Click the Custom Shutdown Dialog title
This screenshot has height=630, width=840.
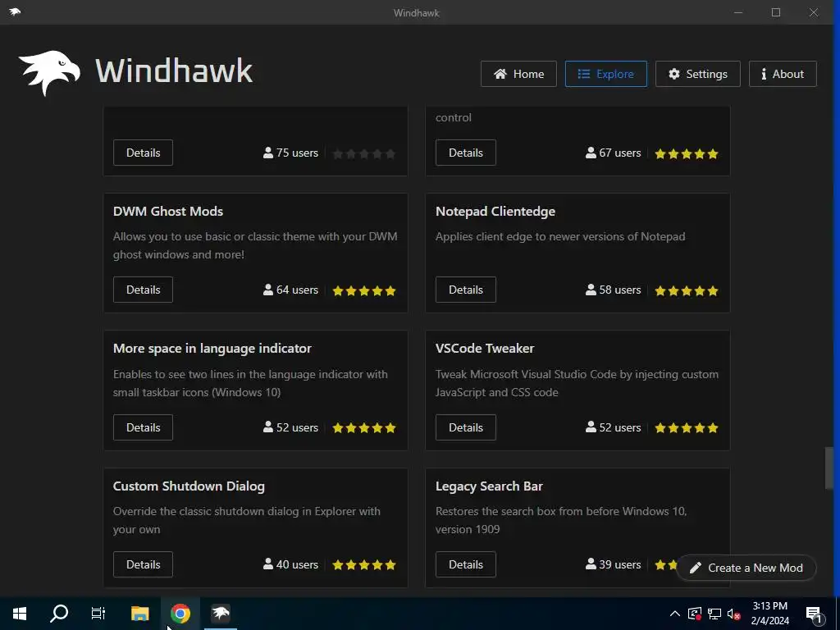click(x=189, y=486)
